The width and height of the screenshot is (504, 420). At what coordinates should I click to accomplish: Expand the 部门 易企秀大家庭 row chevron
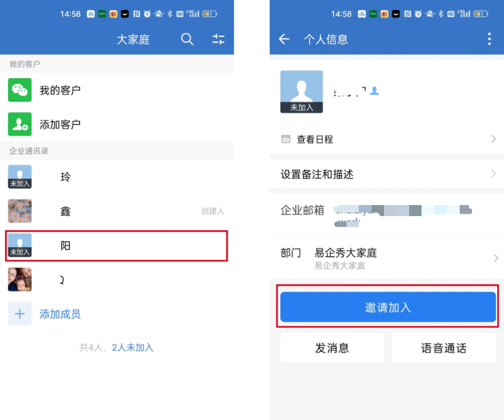(x=496, y=258)
